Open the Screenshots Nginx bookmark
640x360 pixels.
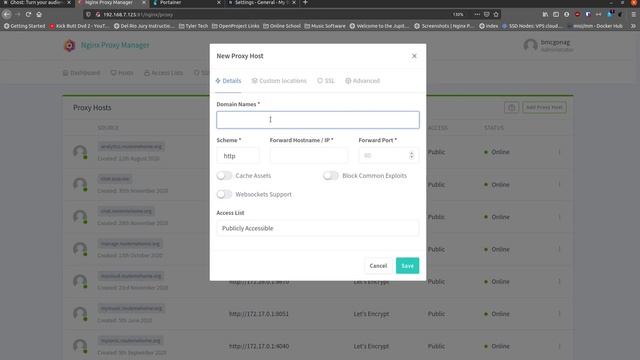click(444, 26)
